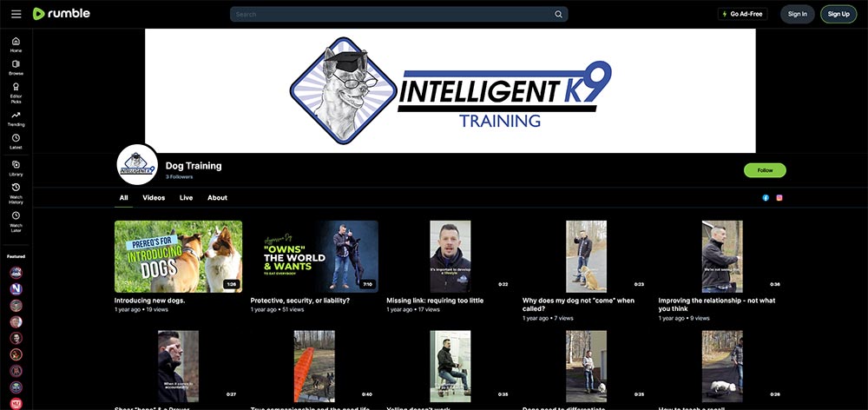Open the channel's Instagram link icon
This screenshot has height=410, width=868.
pos(779,198)
